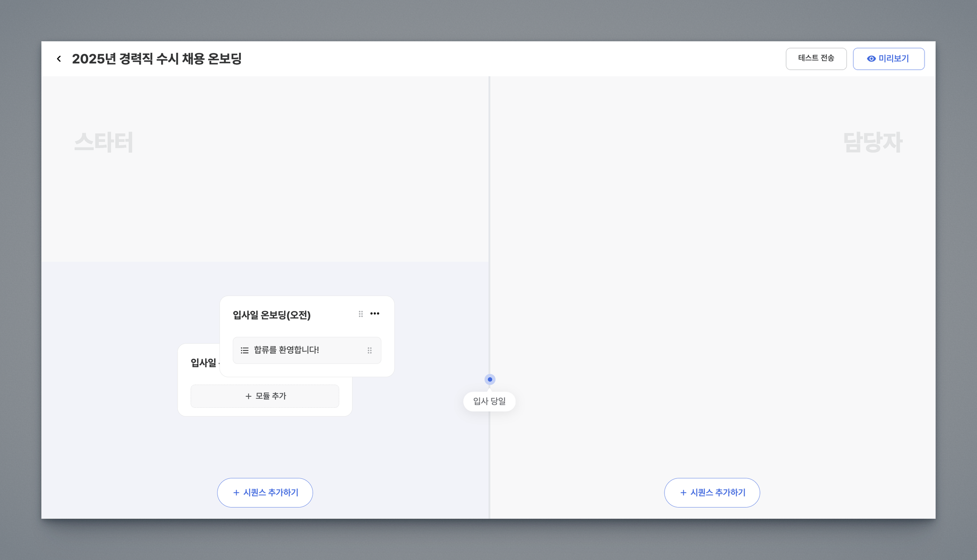
Task: Click the eye icon in 미리보기
Action: tap(871, 59)
